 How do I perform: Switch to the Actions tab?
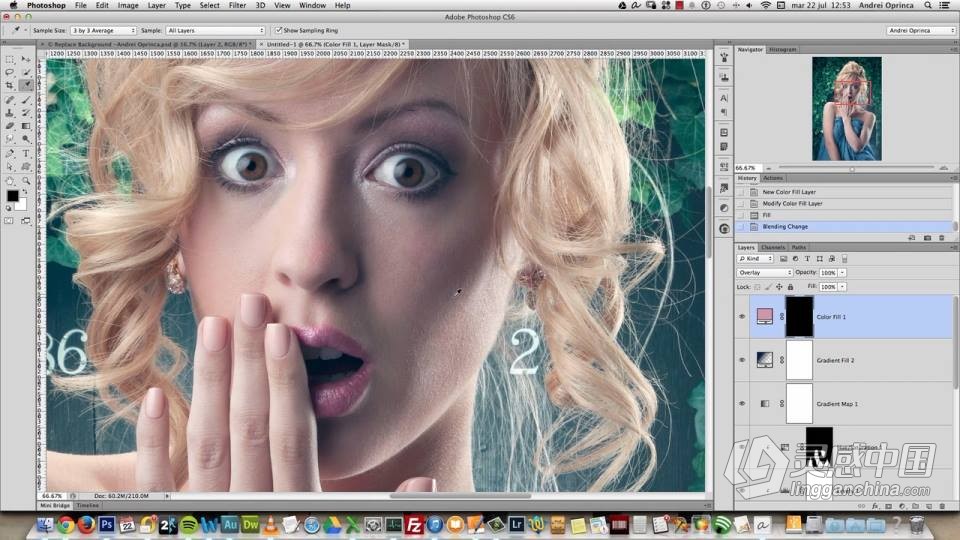[x=773, y=178]
